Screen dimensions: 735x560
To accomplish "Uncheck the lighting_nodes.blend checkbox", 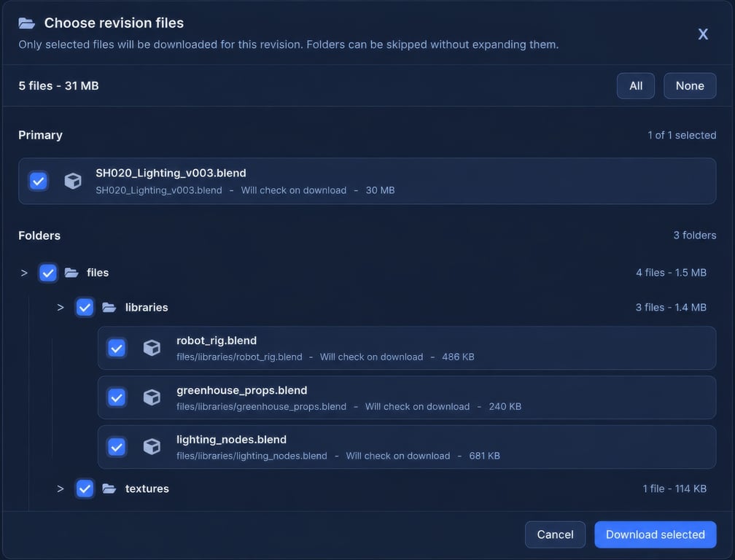I will tap(117, 446).
